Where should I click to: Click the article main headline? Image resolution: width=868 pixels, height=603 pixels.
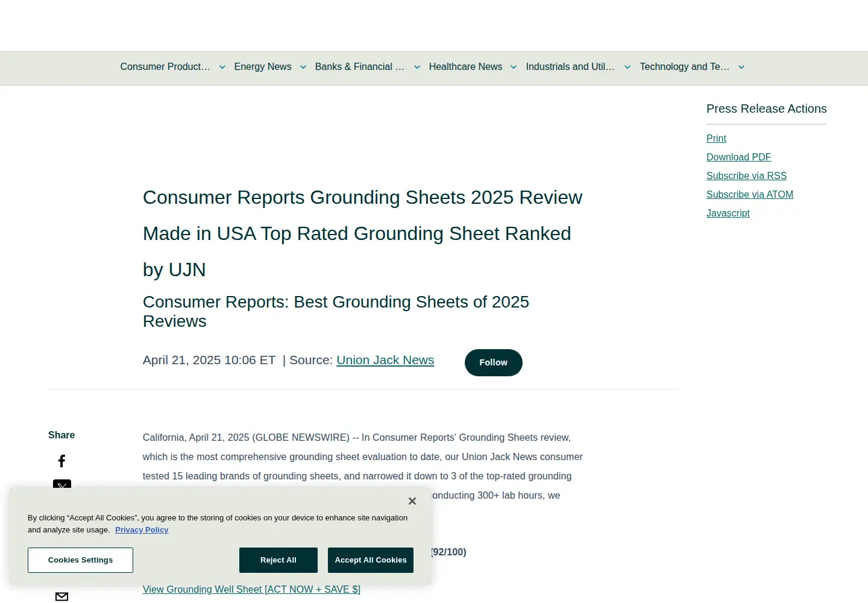pos(362,233)
